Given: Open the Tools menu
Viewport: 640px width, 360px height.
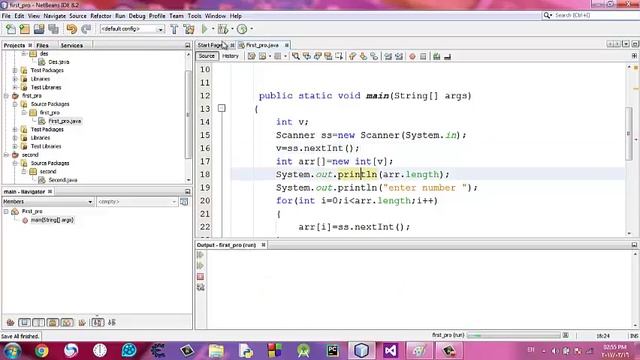Looking at the screenshot, I should 194,16.
